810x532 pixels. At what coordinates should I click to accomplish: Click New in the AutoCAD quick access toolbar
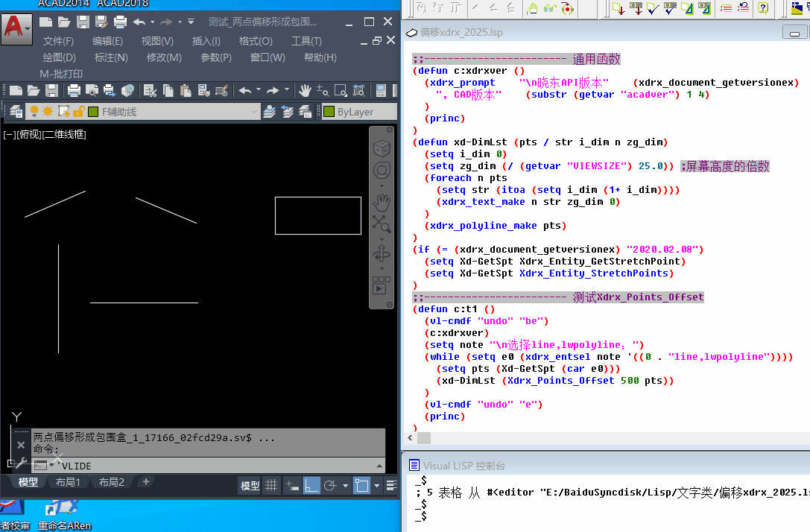click(46, 22)
